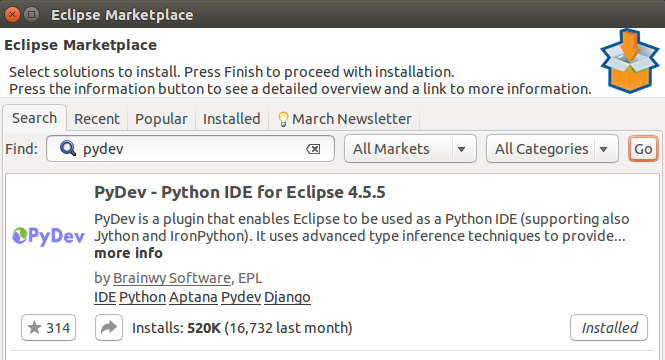Screen dimensions: 665x360
Task: Open the Popular tab
Action: tap(161, 119)
